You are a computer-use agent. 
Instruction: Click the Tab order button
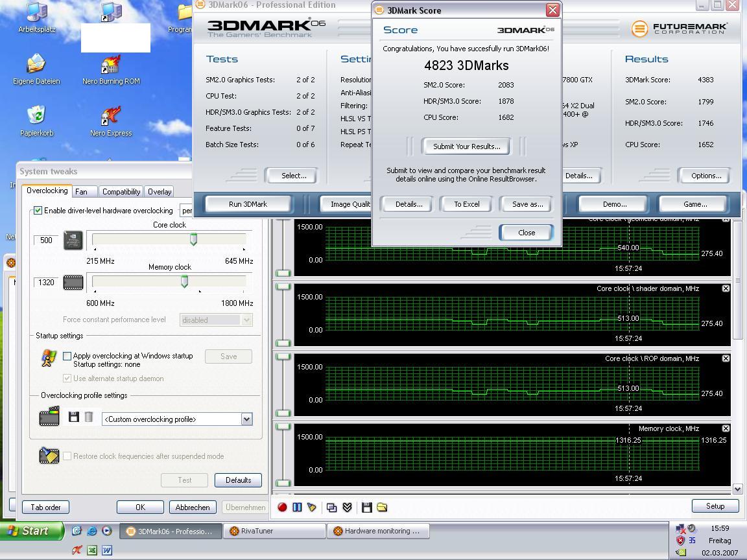tap(46, 507)
